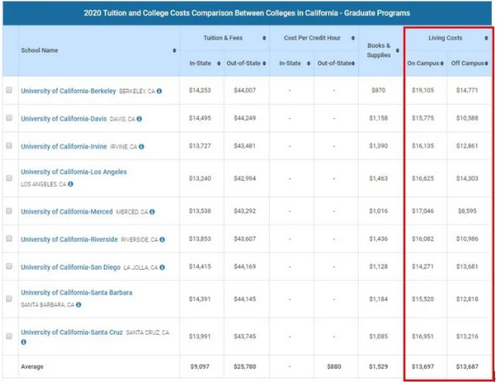Image resolution: width=500 pixels, height=386 pixels.
Task: Open University of California-Davis link
Action: 64,119
